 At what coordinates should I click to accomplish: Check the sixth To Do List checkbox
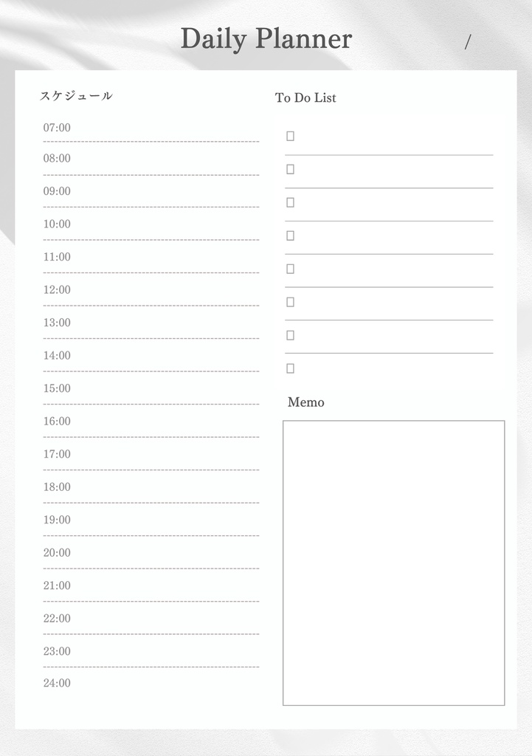pyautogui.click(x=290, y=302)
